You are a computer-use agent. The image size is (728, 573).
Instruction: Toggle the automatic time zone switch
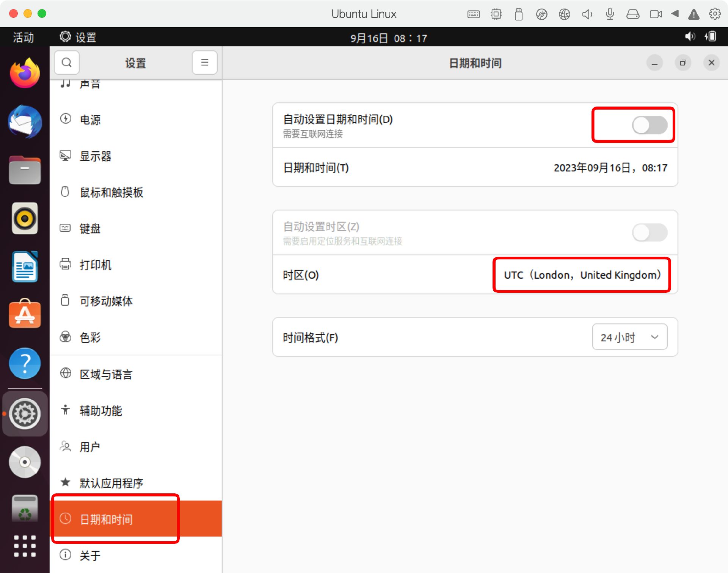[x=650, y=232]
